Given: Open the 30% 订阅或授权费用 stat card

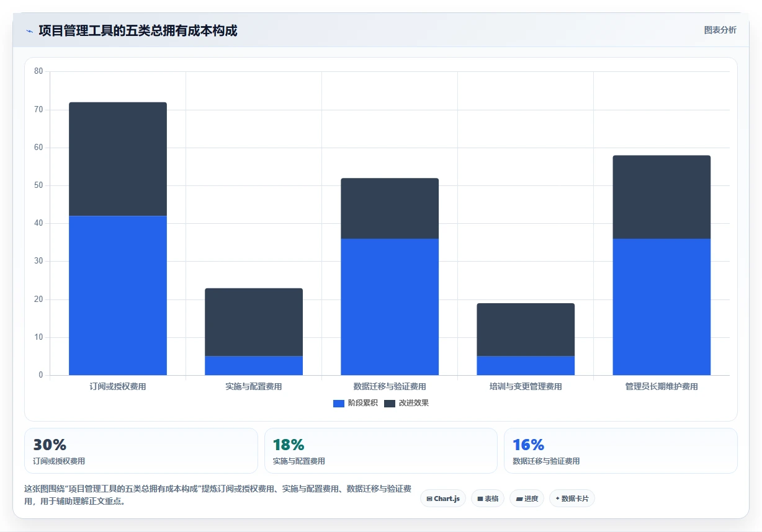Looking at the screenshot, I should (x=141, y=451).
